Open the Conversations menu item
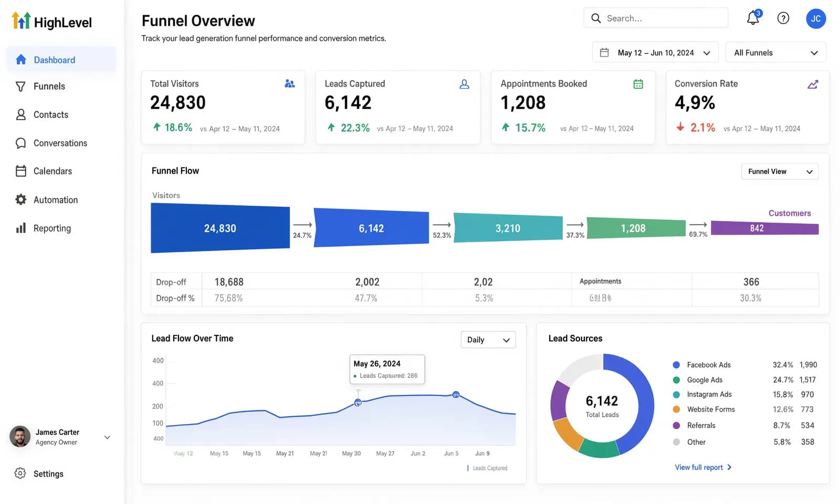 click(x=61, y=143)
